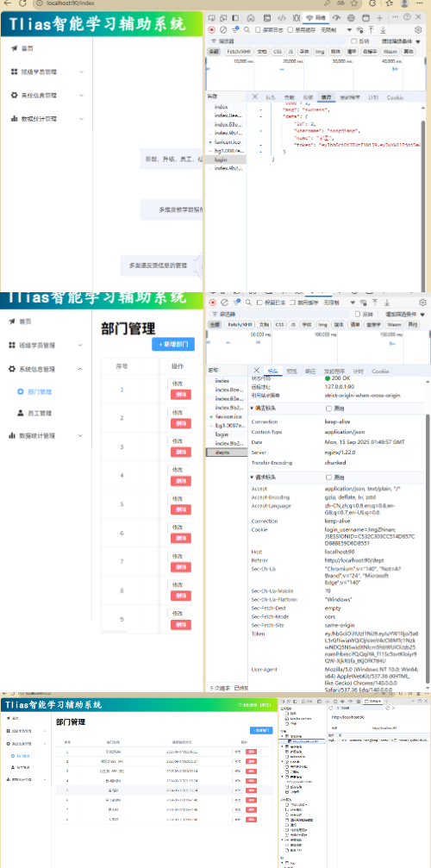Click the blue 新增部门 button
Image resolution: width=431 pixels, height=868 pixels.
173,344
